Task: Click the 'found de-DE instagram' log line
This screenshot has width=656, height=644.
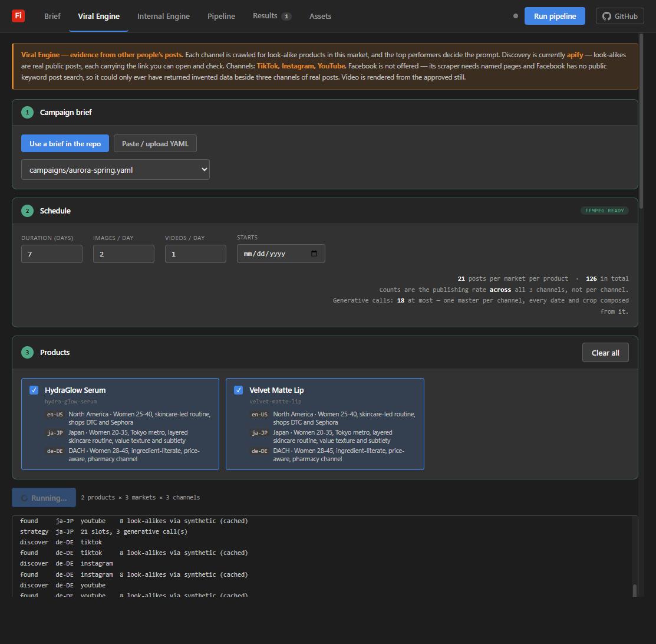Action: pyautogui.click(x=134, y=574)
